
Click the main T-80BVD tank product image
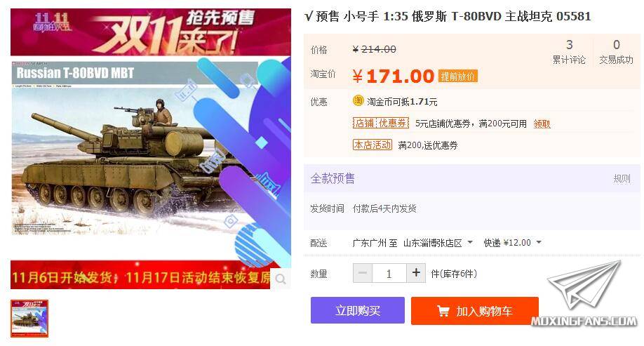151,149
